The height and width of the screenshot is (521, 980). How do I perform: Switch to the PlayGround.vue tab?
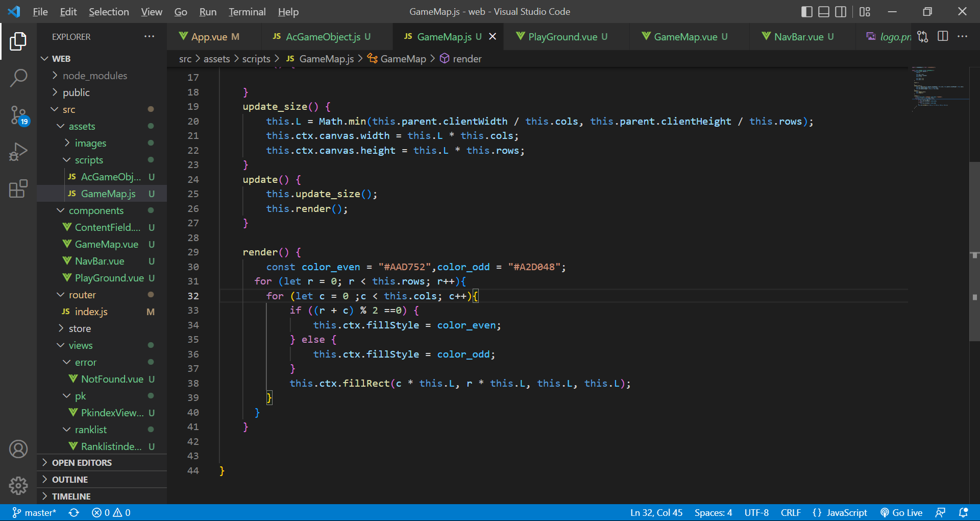pos(567,36)
